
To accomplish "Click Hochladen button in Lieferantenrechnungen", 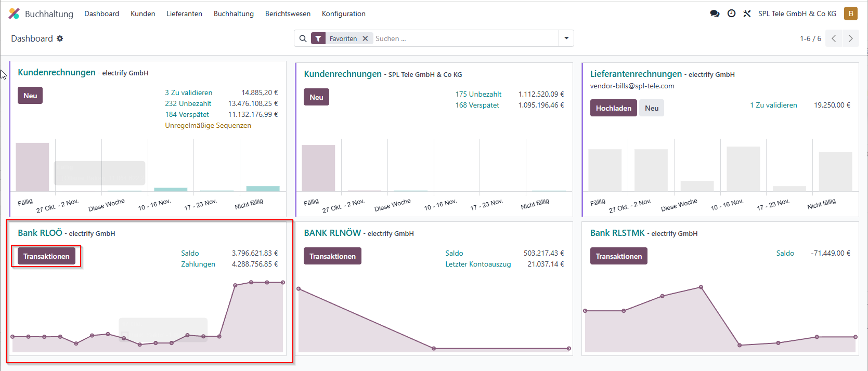I will tap(613, 108).
